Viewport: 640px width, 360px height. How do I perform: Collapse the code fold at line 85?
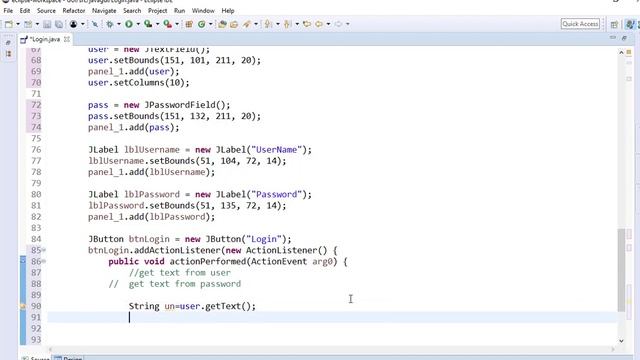(44, 250)
